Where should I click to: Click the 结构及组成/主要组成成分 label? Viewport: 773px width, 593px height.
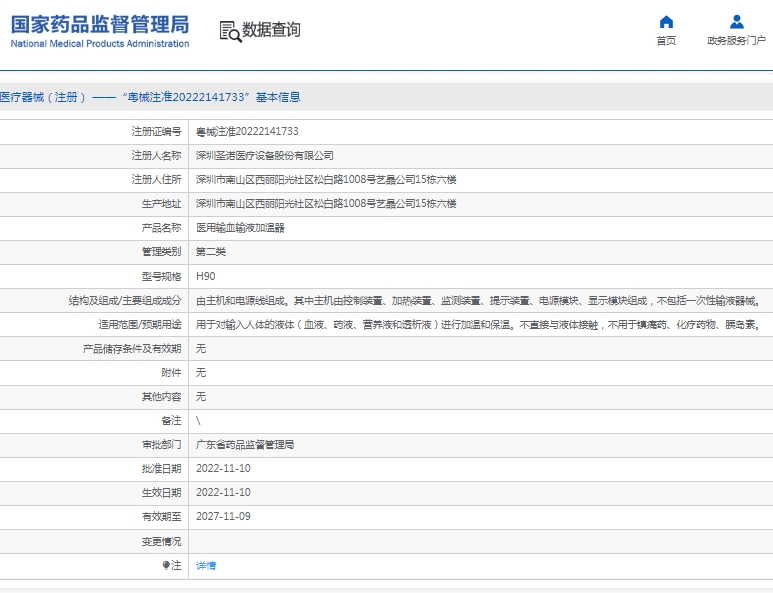(125, 301)
